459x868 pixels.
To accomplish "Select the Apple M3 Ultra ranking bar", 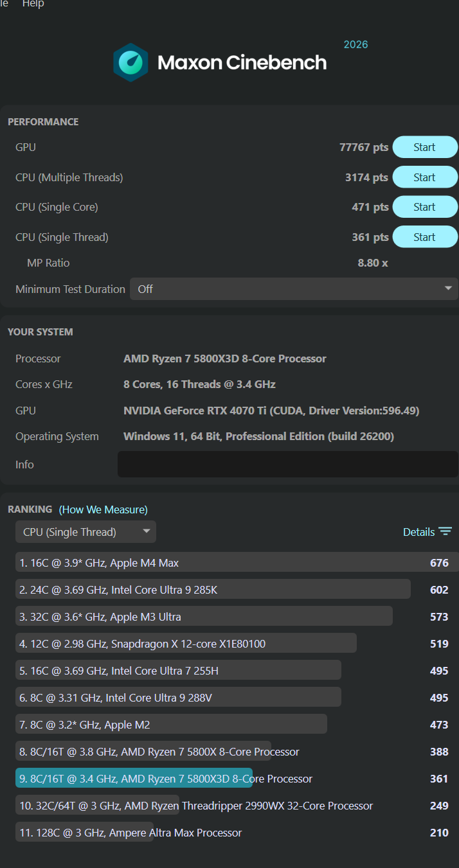I will tap(204, 617).
